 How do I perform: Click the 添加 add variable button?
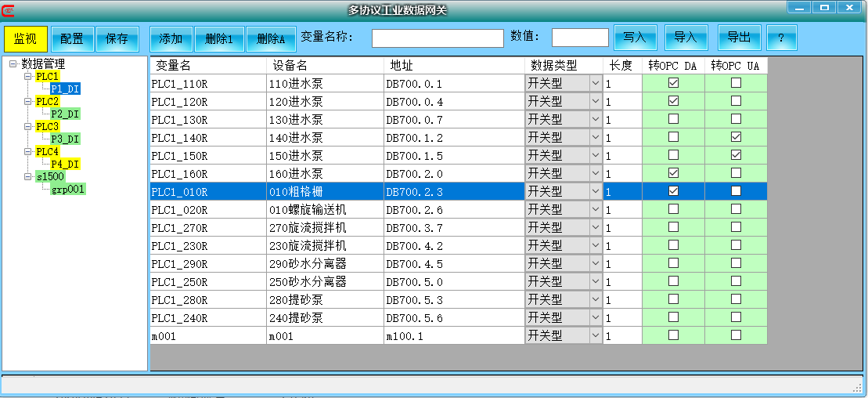coord(171,38)
